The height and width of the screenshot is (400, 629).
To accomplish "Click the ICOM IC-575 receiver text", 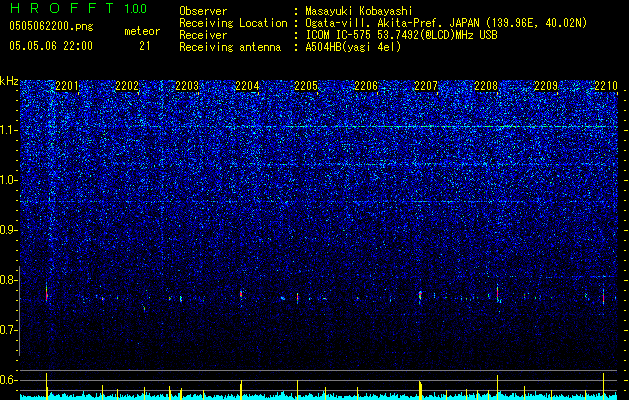I will click(x=401, y=35).
